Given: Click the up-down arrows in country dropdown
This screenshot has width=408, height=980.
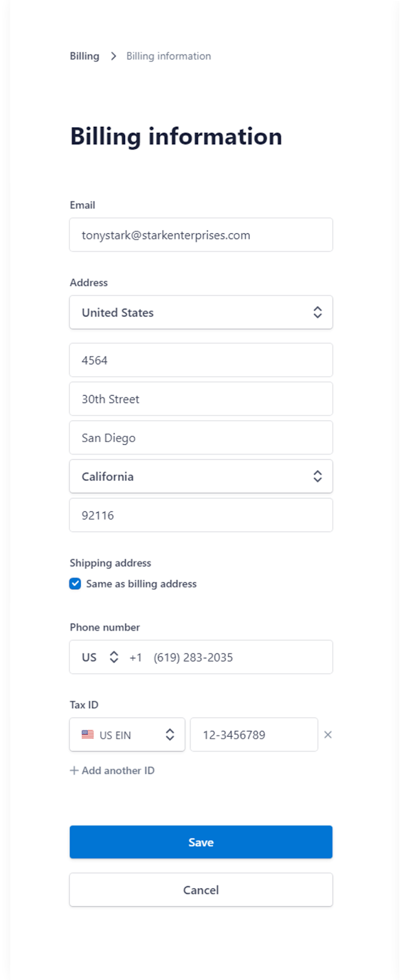Looking at the screenshot, I should click(317, 312).
